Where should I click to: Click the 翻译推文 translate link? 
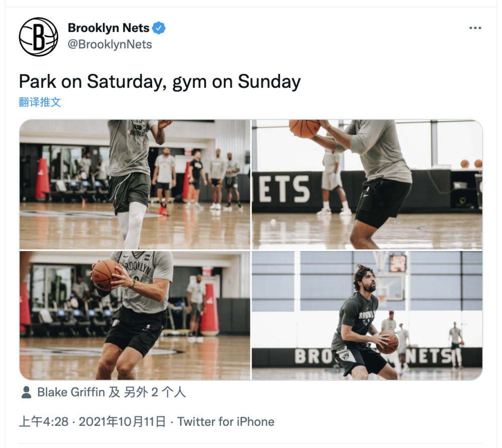point(40,102)
